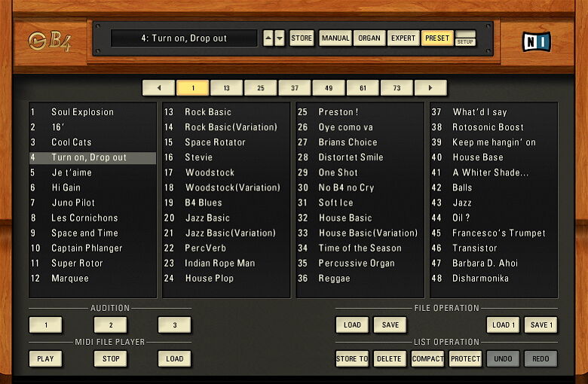This screenshot has width=588, height=384.
Task: Select preset 12 Marquee
Action: (x=93, y=279)
